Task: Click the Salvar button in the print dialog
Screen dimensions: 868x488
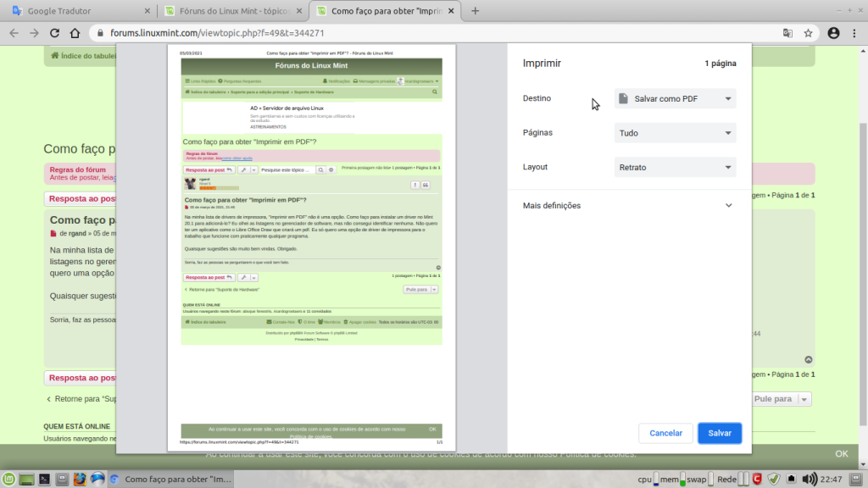Action: 719,433
